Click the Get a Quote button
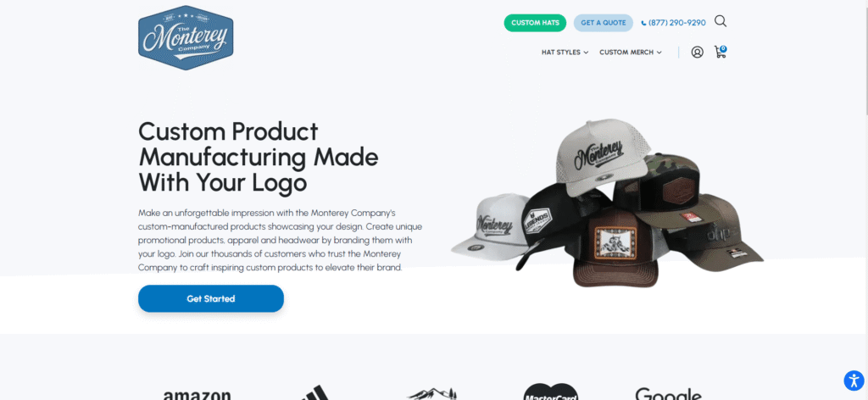Viewport: 868px width, 400px height. click(604, 23)
